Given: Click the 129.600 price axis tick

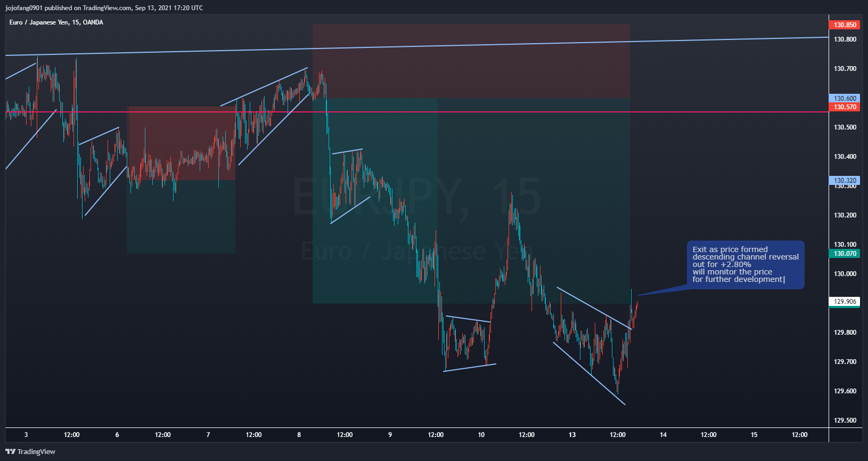Looking at the screenshot, I should 845,391.
